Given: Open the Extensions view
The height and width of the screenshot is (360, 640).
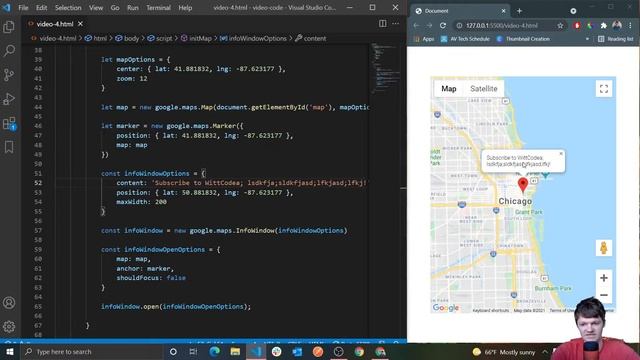Looking at the screenshot, I should (9, 123).
